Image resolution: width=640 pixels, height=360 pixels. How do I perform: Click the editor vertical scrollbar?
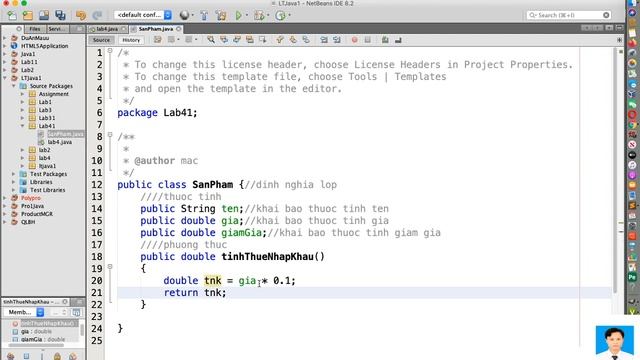tap(615, 169)
